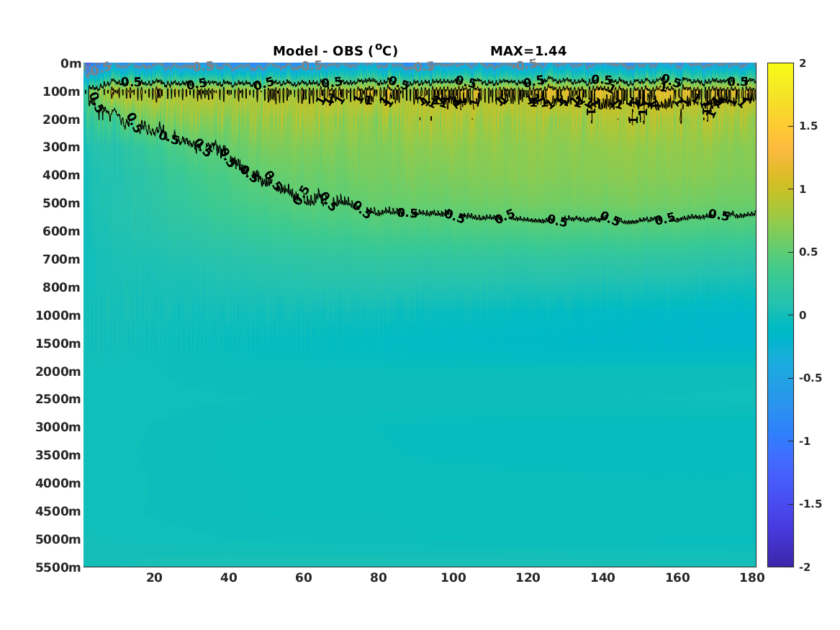Click the '500m' depth axis label
The image size is (840, 630).
coord(62,204)
